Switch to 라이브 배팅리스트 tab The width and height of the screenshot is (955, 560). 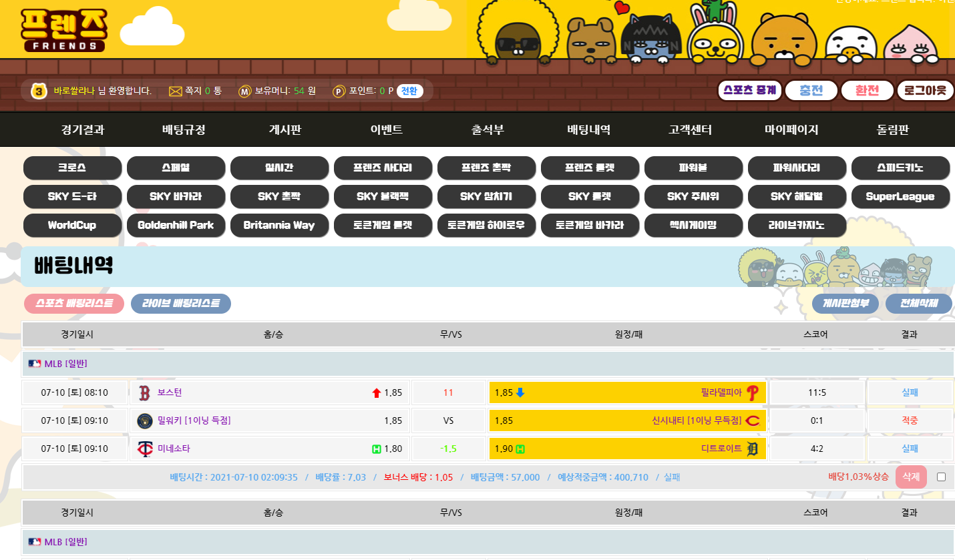tap(181, 304)
